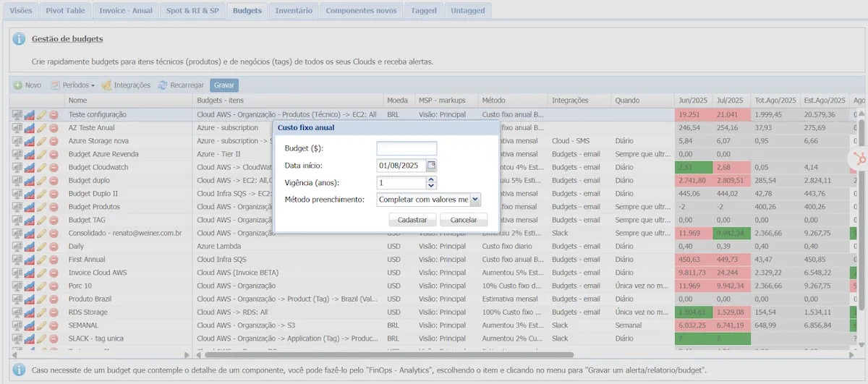Delete Budget Duplo II row icon
The image size is (868, 384).
click(54, 193)
